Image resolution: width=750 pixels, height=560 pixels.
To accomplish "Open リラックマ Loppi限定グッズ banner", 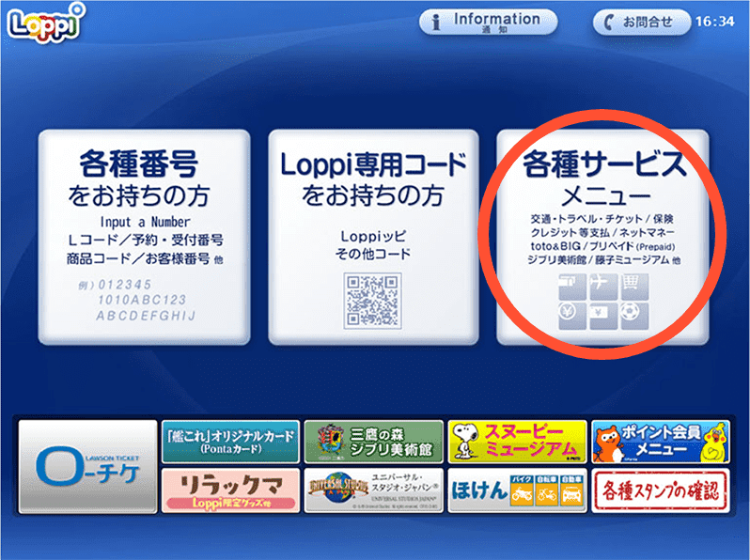I will point(230,490).
